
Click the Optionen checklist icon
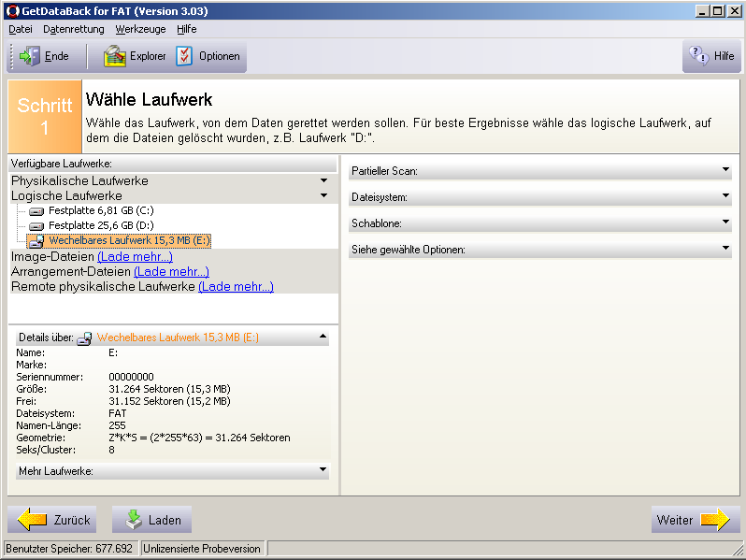(x=184, y=56)
